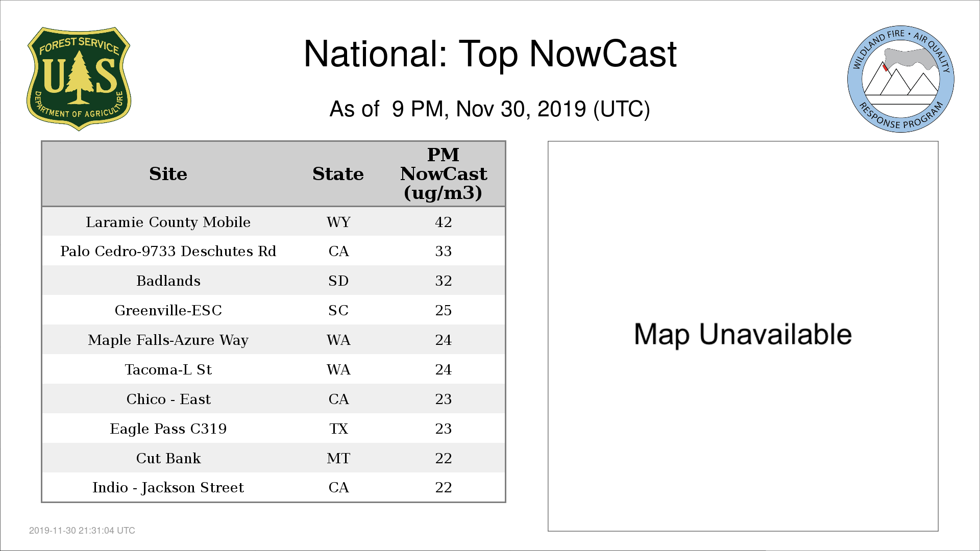Select Eagle Pass C319 site
980x551 pixels.
tap(168, 429)
